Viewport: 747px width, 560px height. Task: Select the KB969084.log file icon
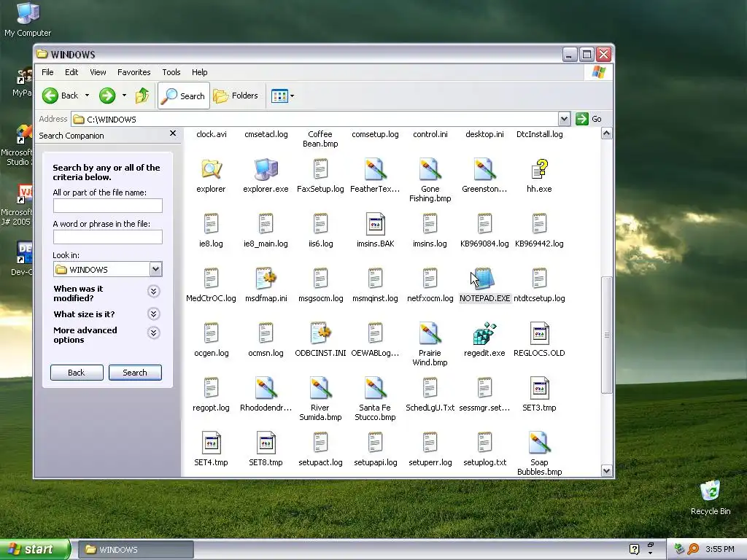(x=484, y=224)
